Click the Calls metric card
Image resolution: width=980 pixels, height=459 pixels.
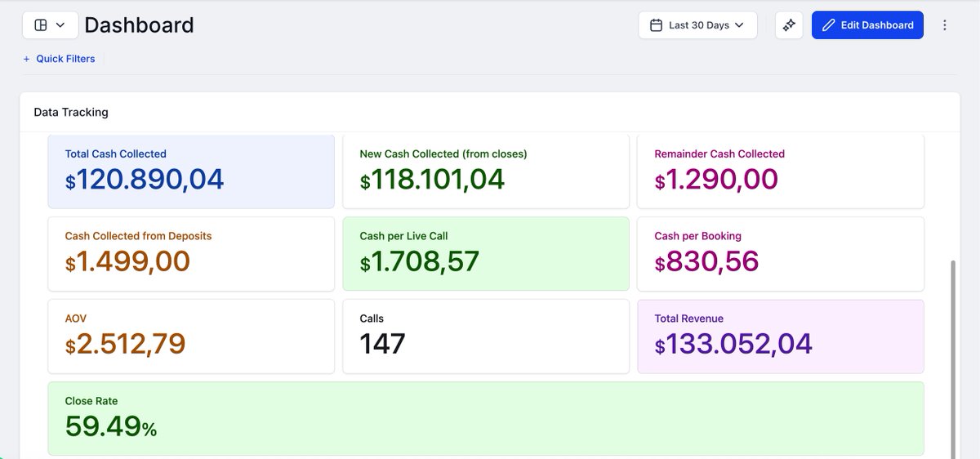(486, 336)
